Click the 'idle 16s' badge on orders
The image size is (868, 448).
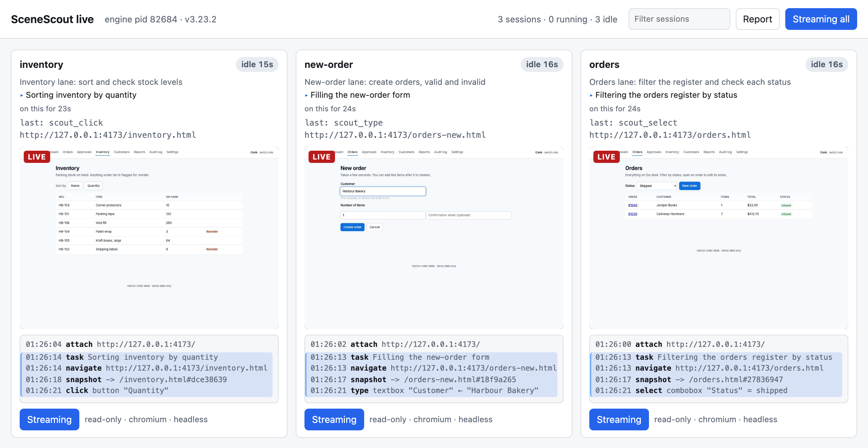(x=827, y=64)
